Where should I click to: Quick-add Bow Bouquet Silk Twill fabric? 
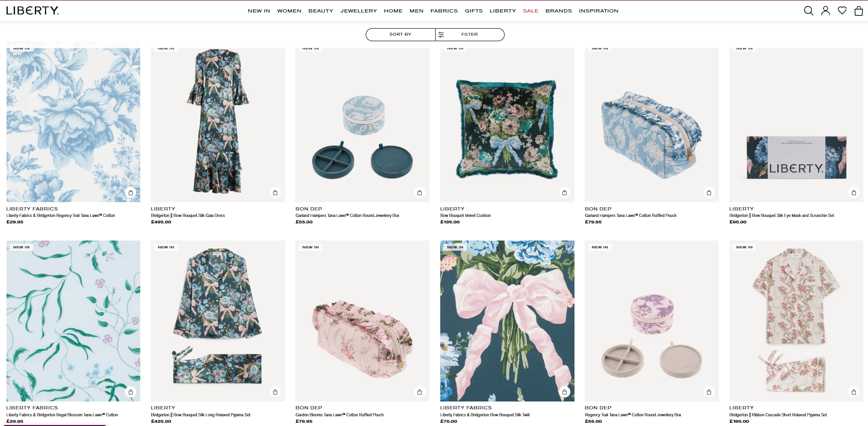pos(565,392)
